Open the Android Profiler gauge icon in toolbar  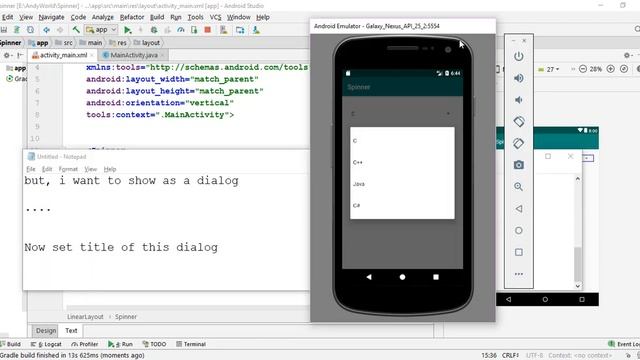(180, 30)
